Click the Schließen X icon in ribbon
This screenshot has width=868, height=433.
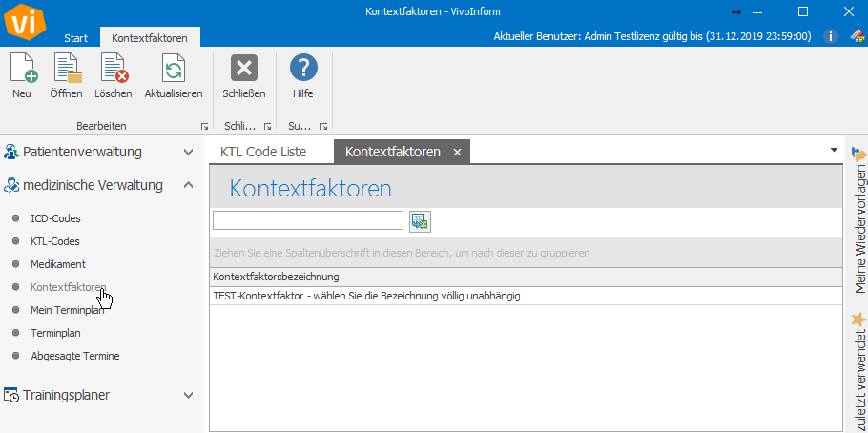coord(244,68)
